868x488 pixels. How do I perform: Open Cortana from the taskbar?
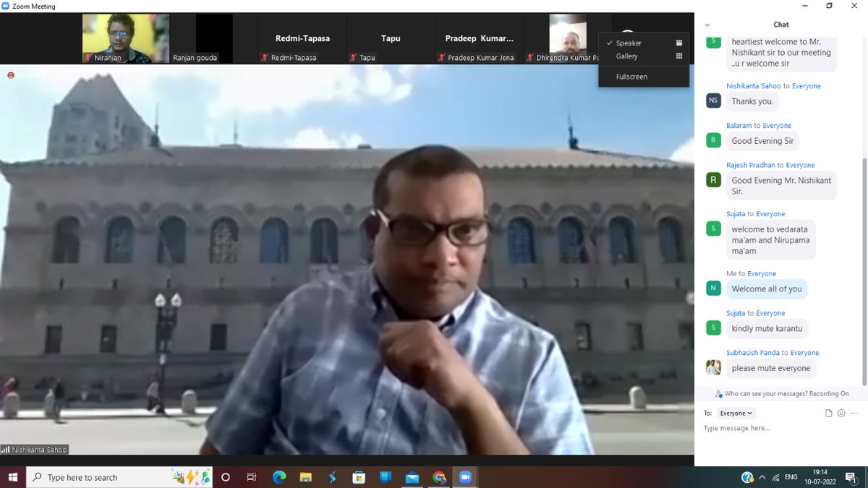coord(226,477)
